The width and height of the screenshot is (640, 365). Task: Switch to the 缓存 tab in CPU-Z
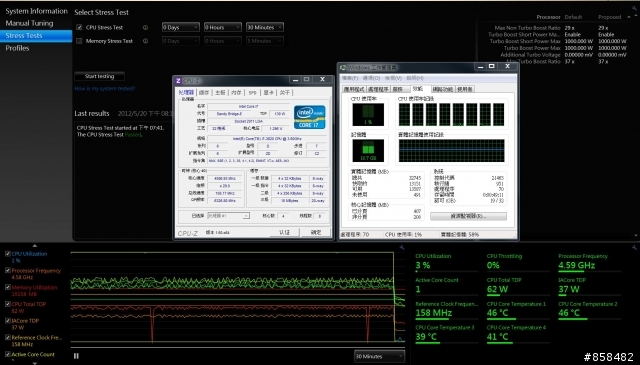[204, 93]
